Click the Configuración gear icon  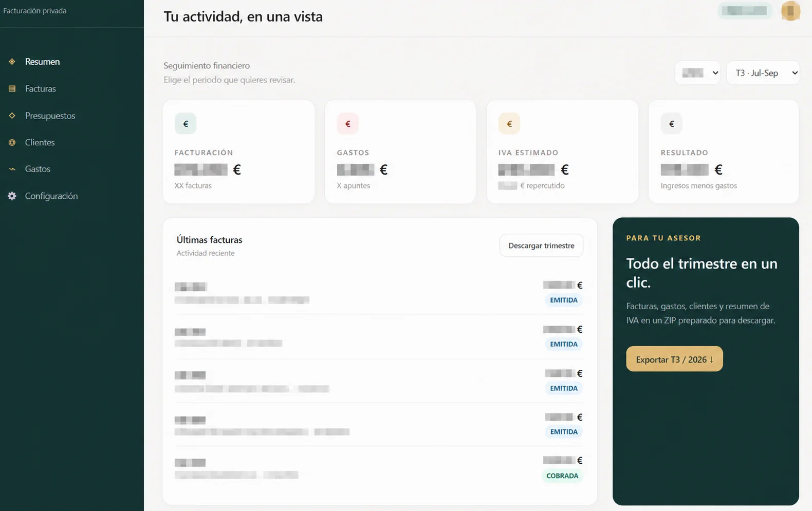pyautogui.click(x=12, y=196)
